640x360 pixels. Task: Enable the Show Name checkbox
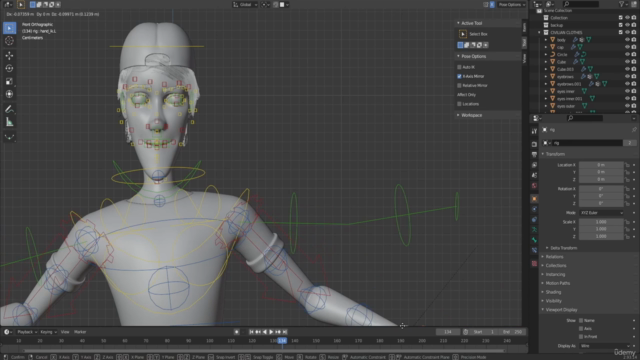(581, 320)
